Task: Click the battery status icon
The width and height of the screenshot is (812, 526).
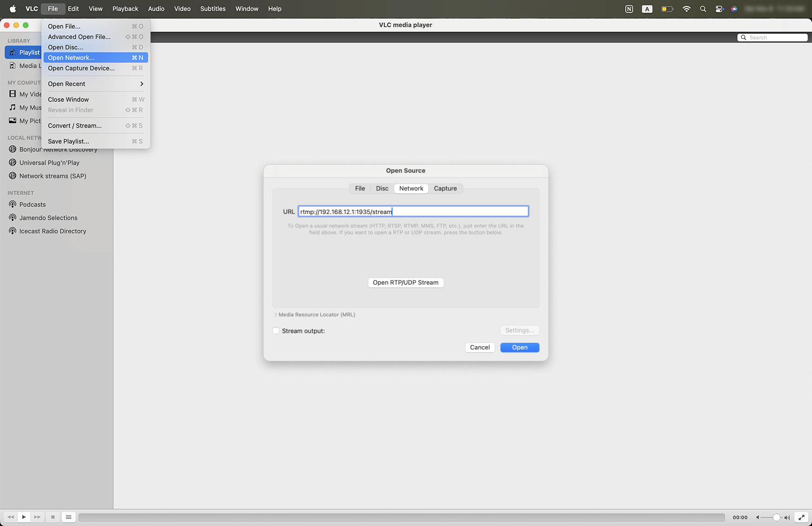Action: [667, 9]
